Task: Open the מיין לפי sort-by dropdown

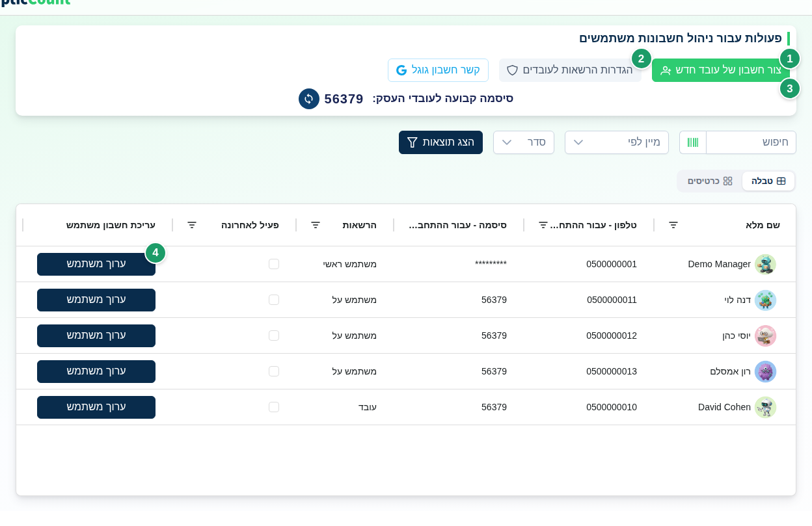Action: (x=617, y=142)
